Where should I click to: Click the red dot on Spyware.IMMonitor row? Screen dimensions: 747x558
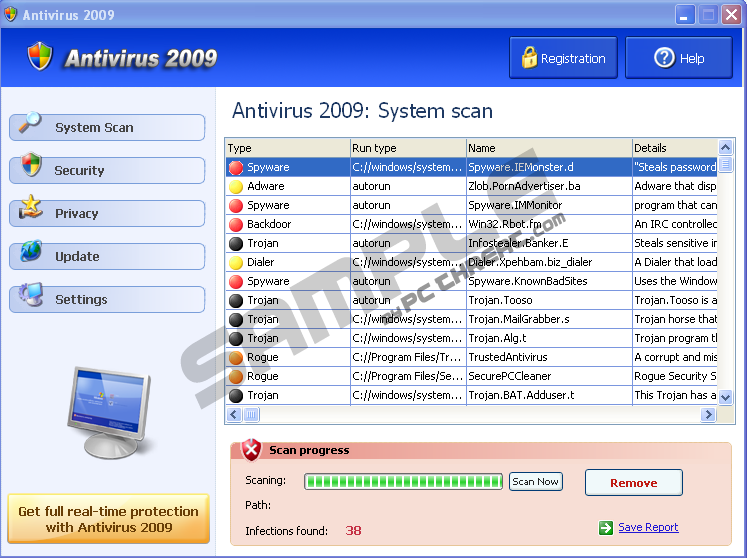pyautogui.click(x=236, y=205)
